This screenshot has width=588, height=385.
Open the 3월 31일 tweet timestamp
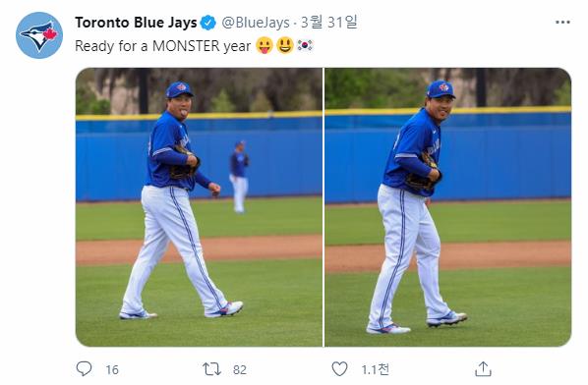328,23
